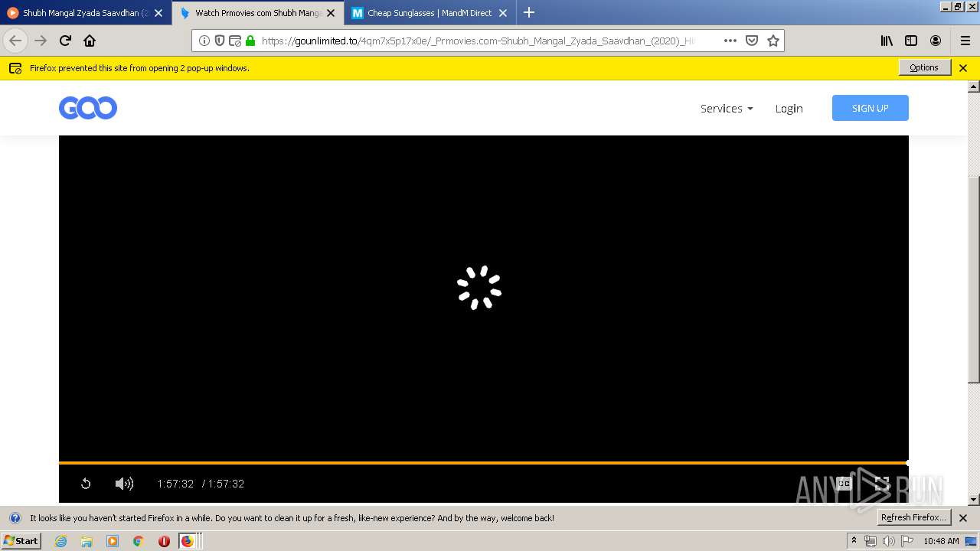980x551 pixels.
Task: Click the GOO site logo
Action: coord(88,108)
